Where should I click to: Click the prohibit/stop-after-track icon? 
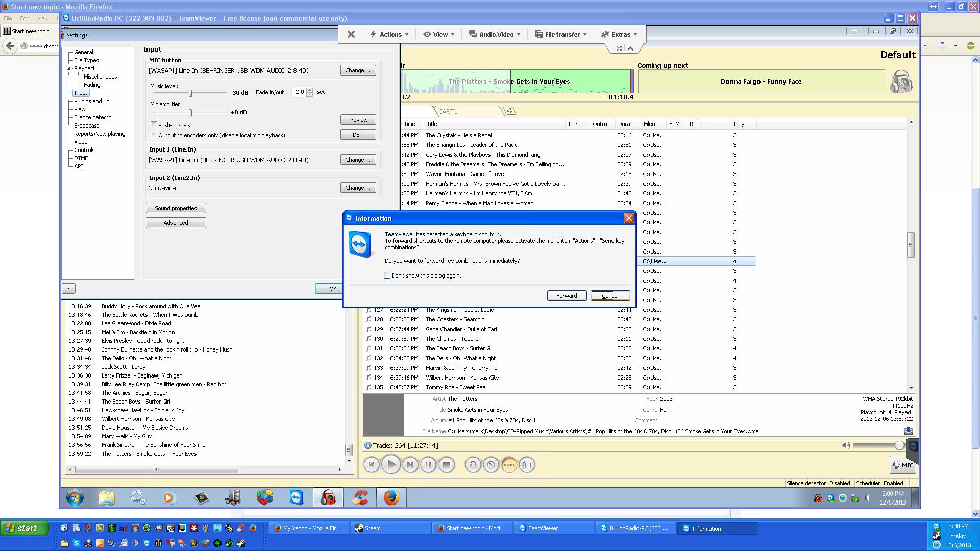pos(491,465)
